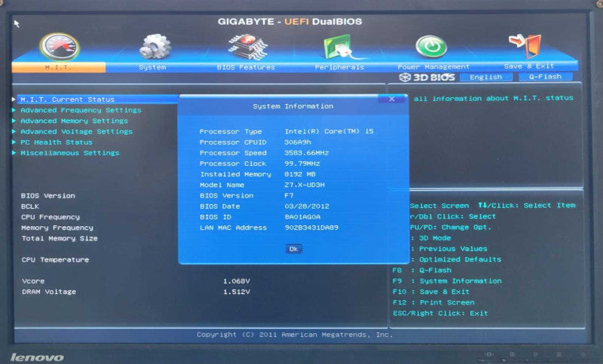The width and height of the screenshot is (603, 364).
Task: Click the Processor CPUID value 306A9h
Action: click(x=298, y=142)
